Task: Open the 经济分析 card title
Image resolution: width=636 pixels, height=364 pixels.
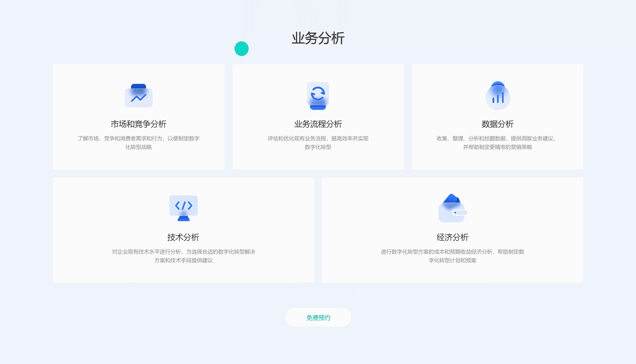Action: [452, 237]
